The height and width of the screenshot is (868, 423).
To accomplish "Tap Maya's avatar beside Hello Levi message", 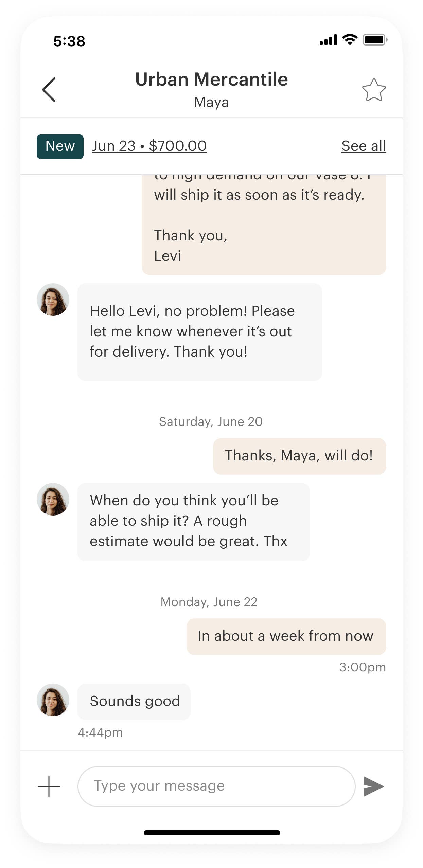I will tap(53, 300).
